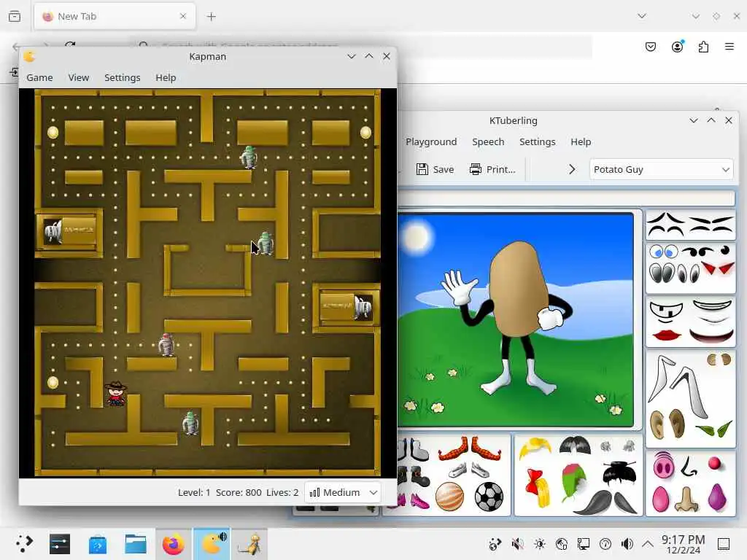
Task: Open the Game menu in Kapman
Action: point(39,77)
